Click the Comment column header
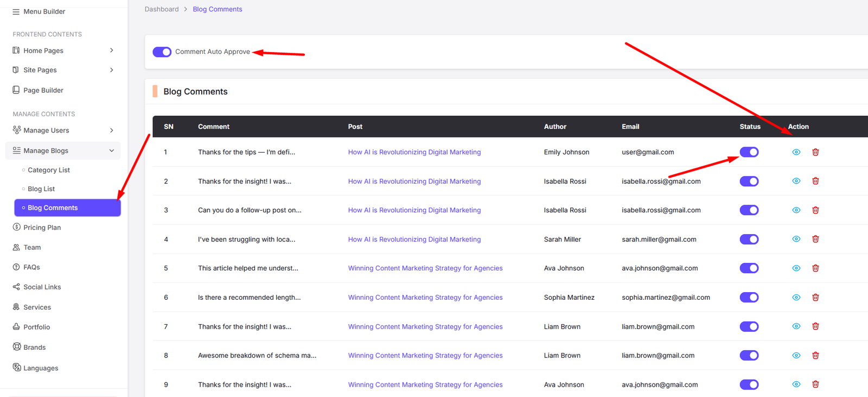Image resolution: width=868 pixels, height=397 pixels. (x=213, y=127)
